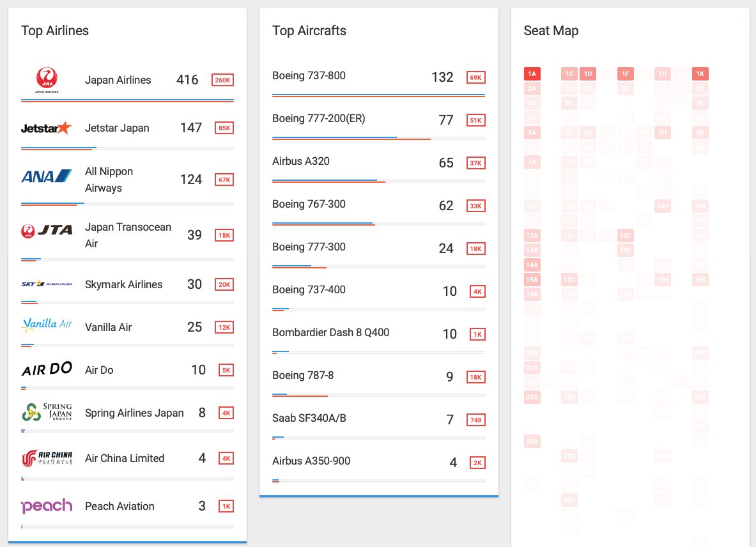Click the progress bar under Japan Airlines
Viewport: 756px width, 547px height.
pos(127,101)
